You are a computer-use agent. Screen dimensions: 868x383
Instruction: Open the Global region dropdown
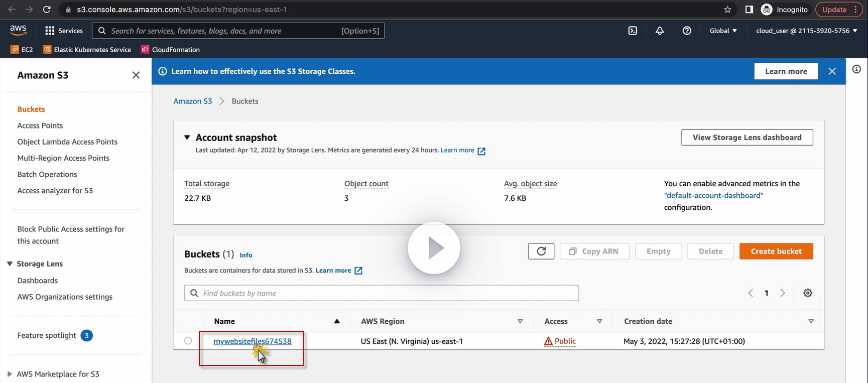click(x=723, y=31)
